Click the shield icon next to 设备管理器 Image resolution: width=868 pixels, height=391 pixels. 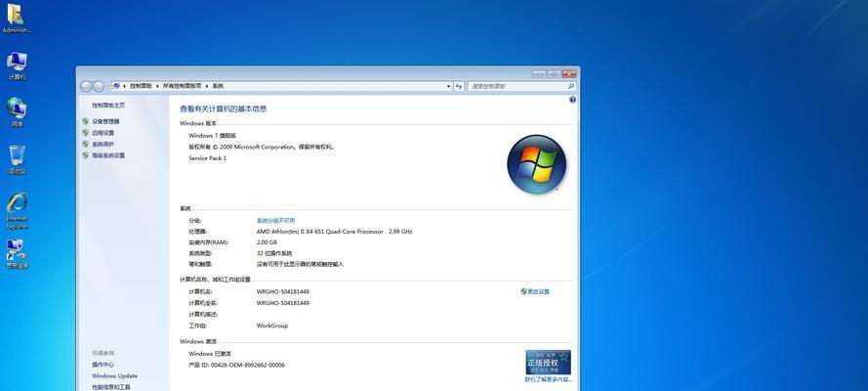[x=85, y=121]
